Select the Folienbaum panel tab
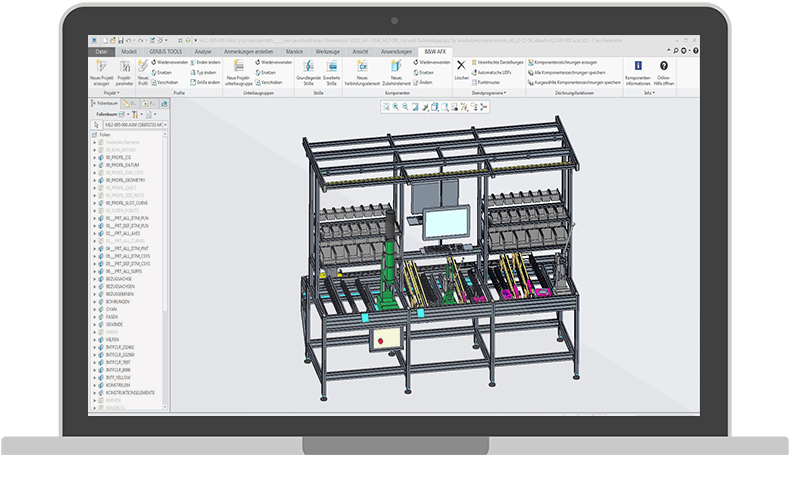800x483 pixels. [106, 103]
